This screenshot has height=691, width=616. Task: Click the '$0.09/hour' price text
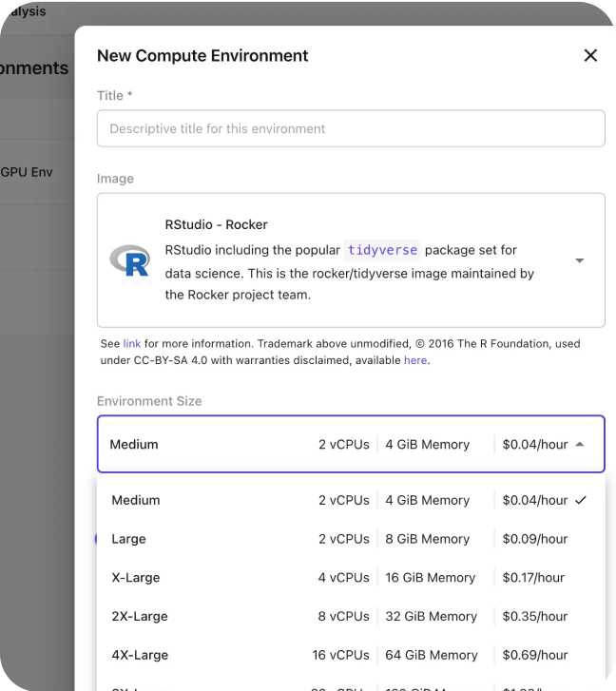point(535,539)
